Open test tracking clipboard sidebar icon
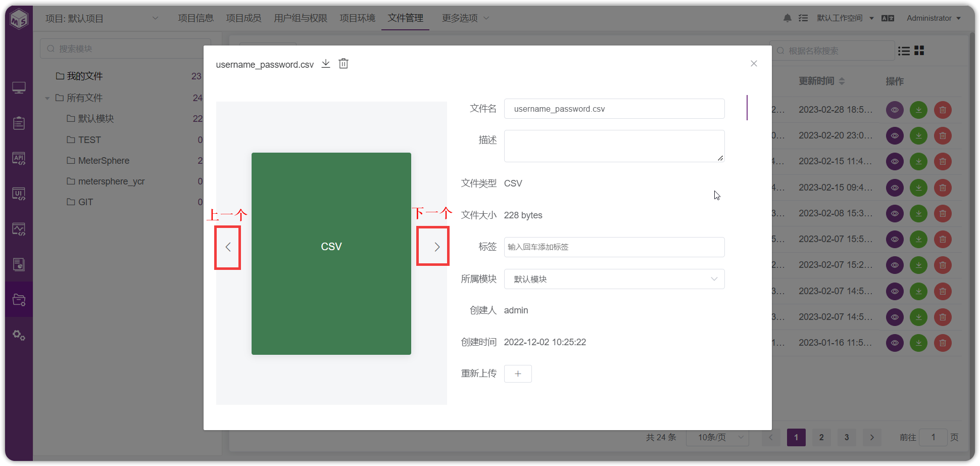 pos(19,123)
